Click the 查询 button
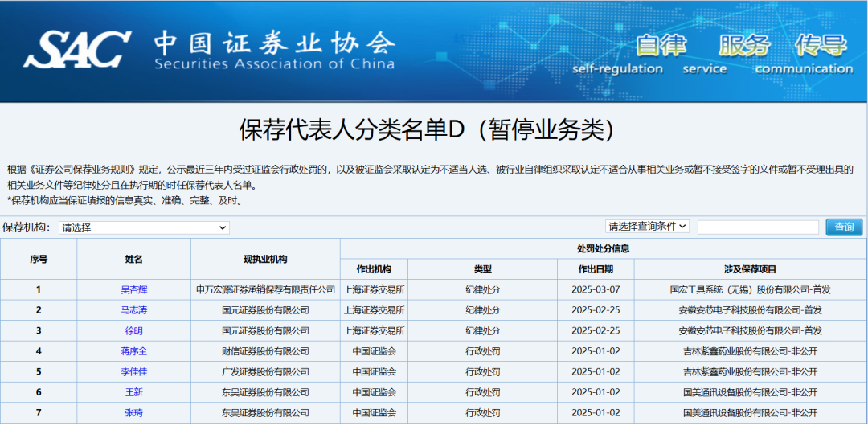This screenshot has width=868, height=438. (844, 227)
